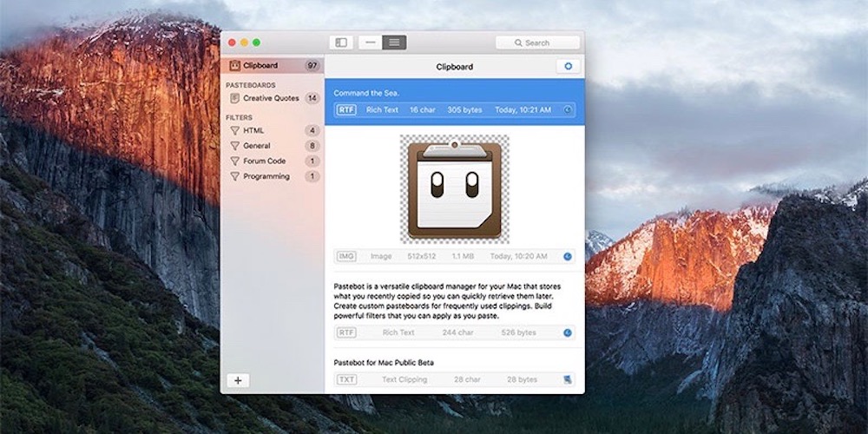Click the Forum Code filter funnel icon
This screenshot has height=434, width=868.
point(234,161)
